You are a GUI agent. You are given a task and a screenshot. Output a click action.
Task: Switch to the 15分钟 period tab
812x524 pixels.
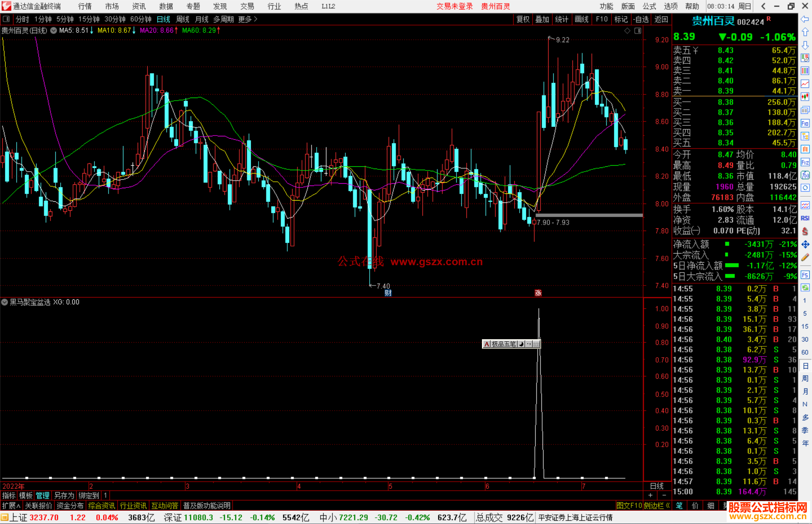(x=89, y=19)
